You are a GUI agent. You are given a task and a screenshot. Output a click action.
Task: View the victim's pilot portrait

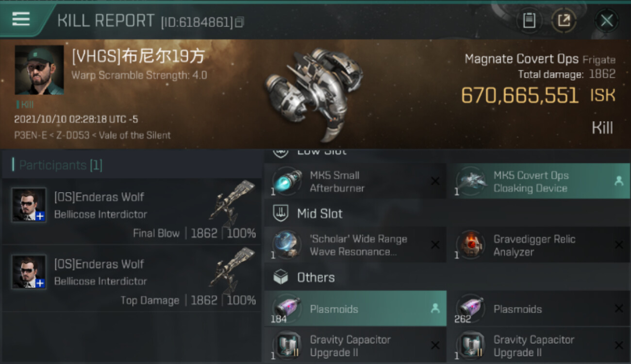pyautogui.click(x=39, y=70)
